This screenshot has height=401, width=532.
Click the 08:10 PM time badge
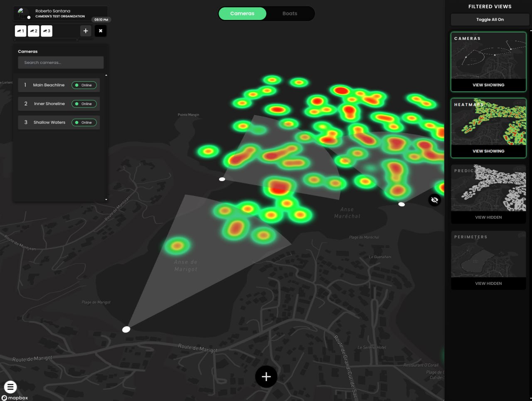101,20
